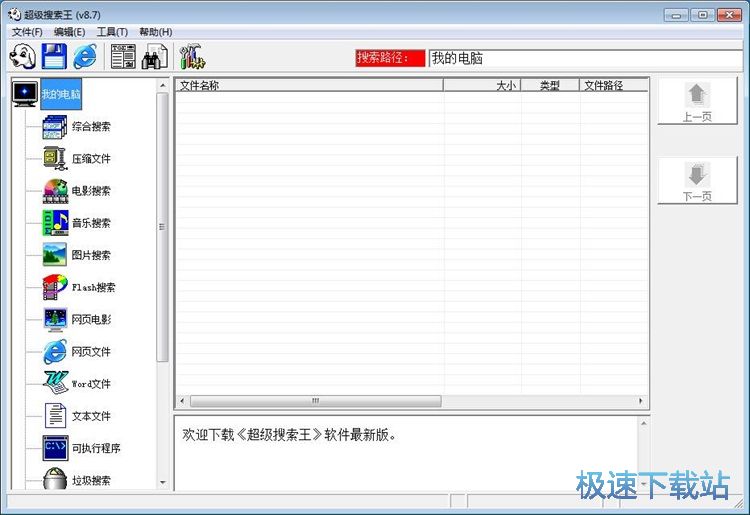
Task: Click the Flash搜索 film strip icon
Action: click(x=55, y=287)
